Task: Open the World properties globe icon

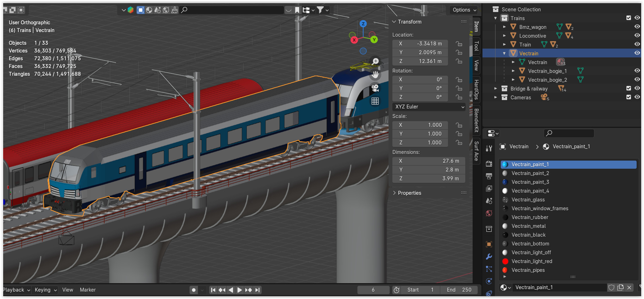Action: (489, 213)
